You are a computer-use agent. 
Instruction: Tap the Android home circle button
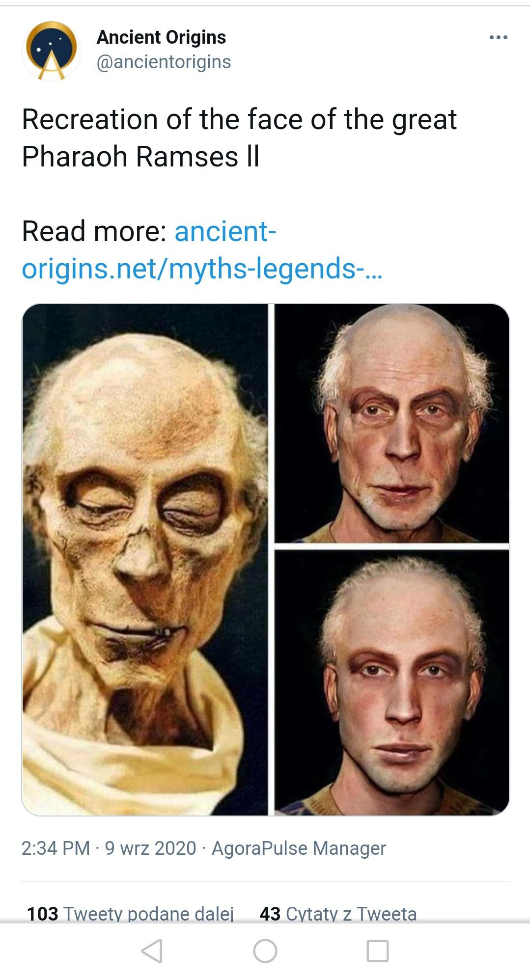pyautogui.click(x=265, y=951)
